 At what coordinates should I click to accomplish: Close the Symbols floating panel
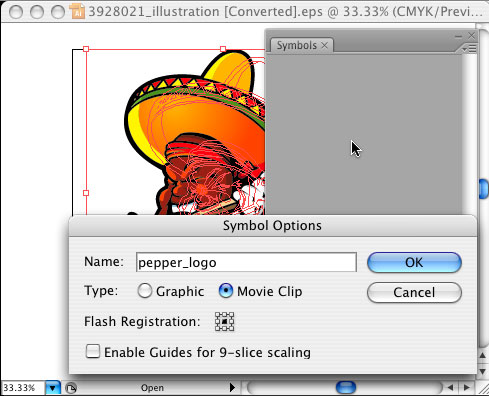[471, 36]
